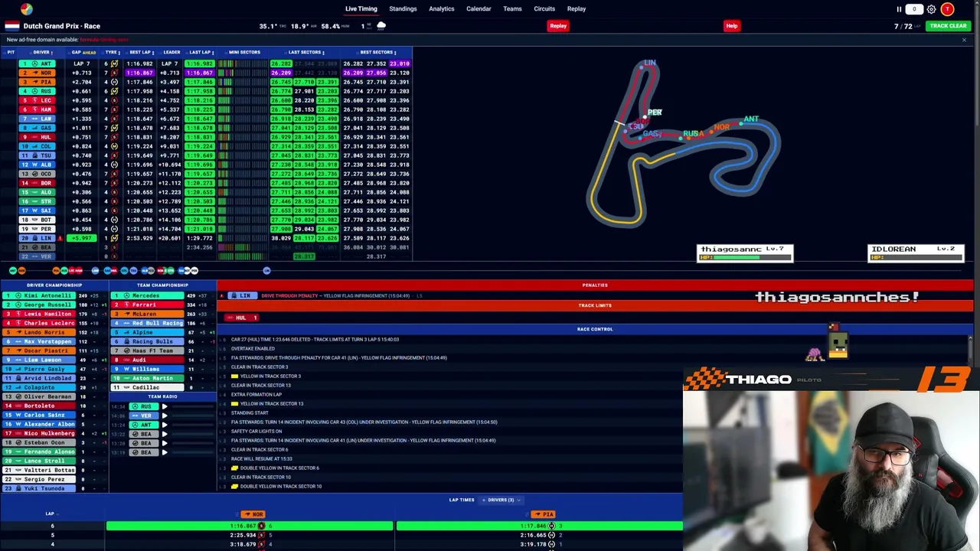
Task: Play the 13:20 BEA team radio clip
Action: point(165,443)
